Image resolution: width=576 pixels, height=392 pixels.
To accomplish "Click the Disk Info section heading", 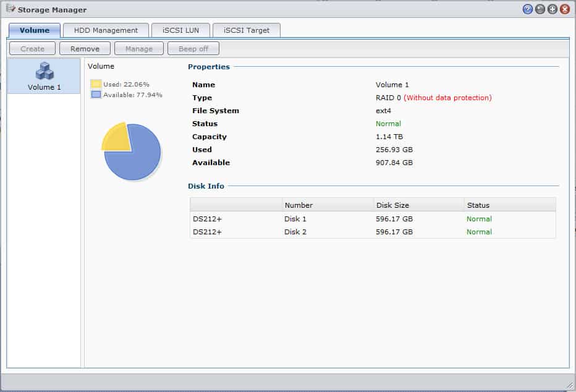I will coord(206,186).
